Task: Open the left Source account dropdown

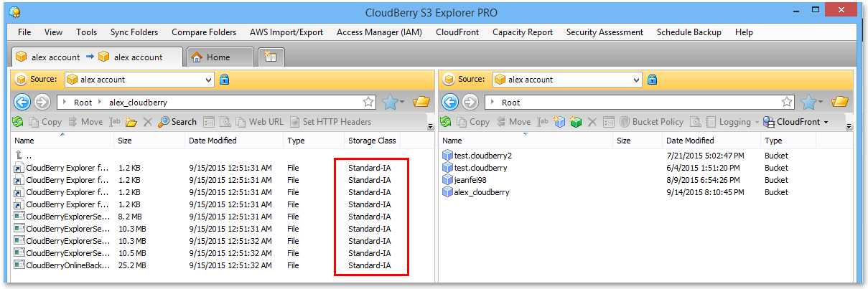Action: 209,80
